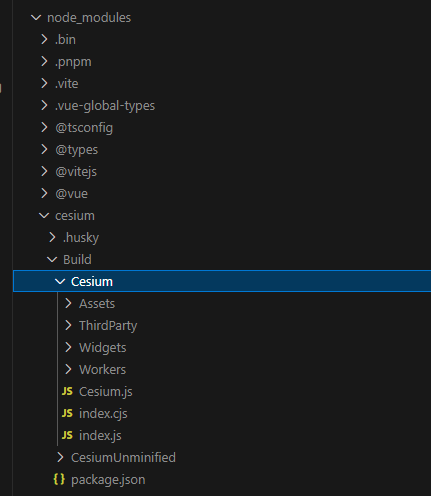431x496 pixels.
Task: Select the .bin folder name
Action: click(65, 40)
